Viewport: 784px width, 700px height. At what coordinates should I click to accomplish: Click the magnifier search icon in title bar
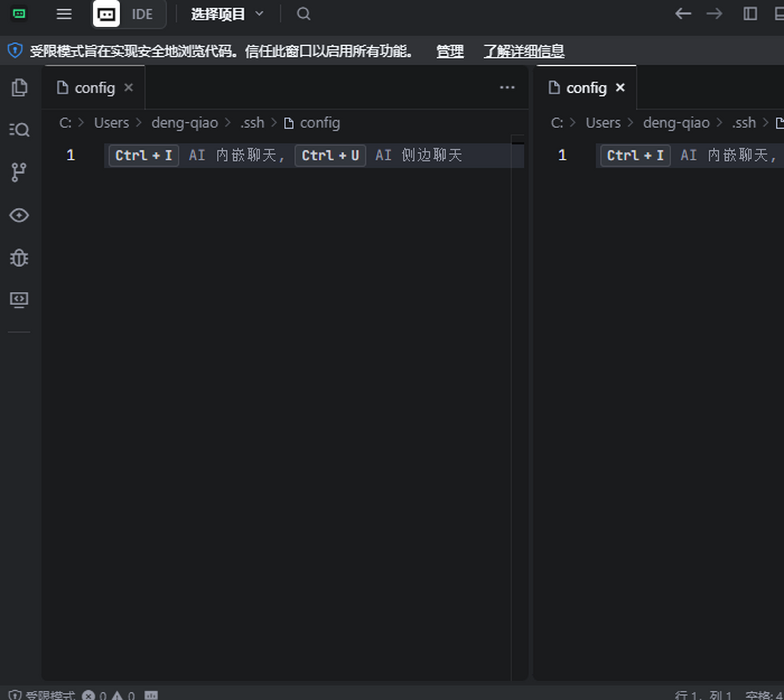click(x=303, y=14)
